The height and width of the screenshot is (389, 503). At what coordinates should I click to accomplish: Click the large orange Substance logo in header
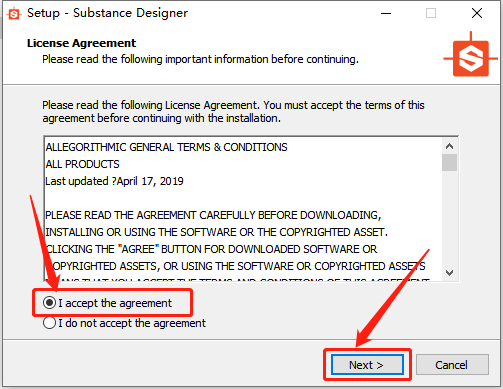[470, 57]
